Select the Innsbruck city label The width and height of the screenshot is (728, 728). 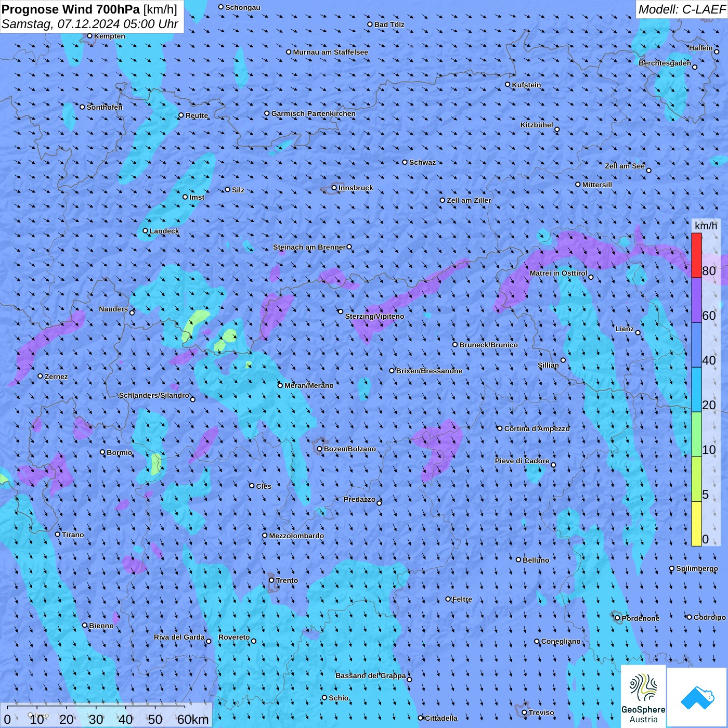tap(356, 188)
